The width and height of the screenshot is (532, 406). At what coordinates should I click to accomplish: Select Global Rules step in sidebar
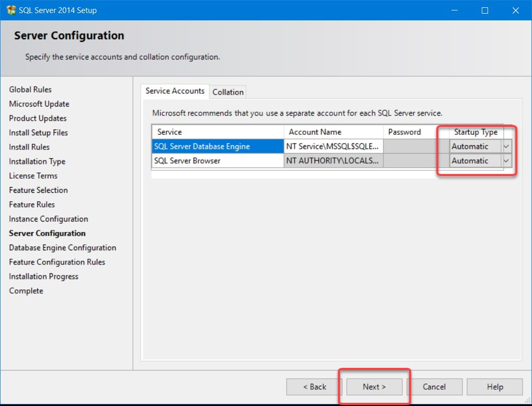click(x=30, y=89)
